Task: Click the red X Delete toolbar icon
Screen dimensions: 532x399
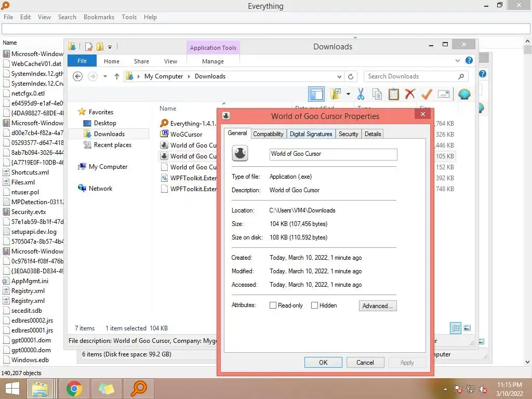Action: [x=410, y=94]
